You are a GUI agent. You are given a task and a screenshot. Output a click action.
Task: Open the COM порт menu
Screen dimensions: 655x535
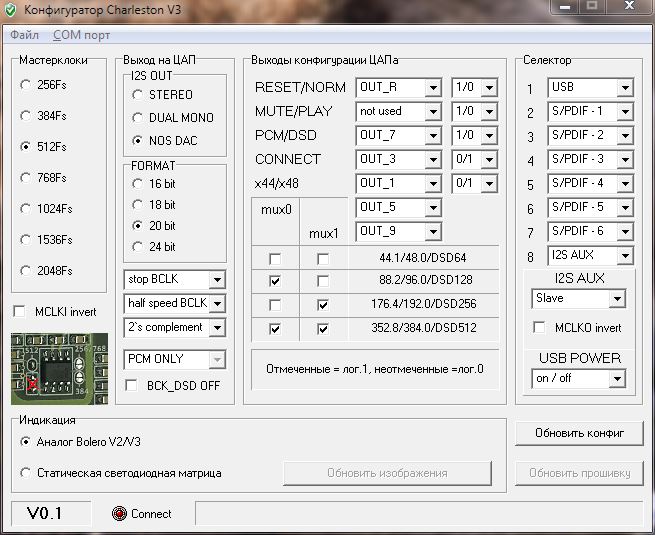pyautogui.click(x=81, y=35)
